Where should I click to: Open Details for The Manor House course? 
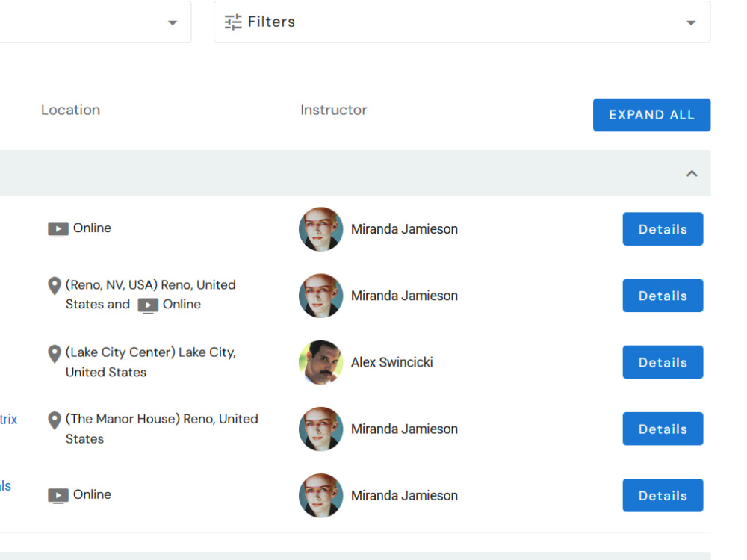[x=663, y=429]
